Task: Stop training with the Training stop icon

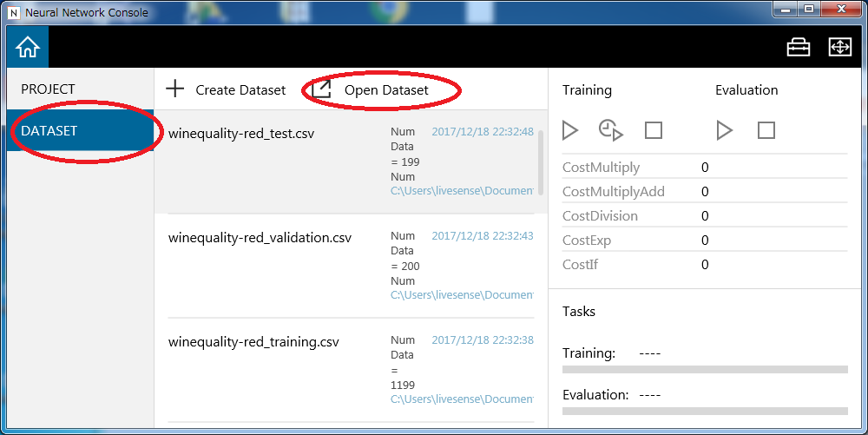Action: click(x=654, y=130)
